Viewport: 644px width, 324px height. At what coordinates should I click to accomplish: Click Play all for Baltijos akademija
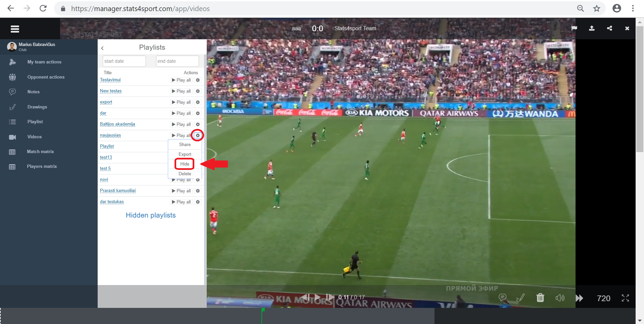[181, 124]
